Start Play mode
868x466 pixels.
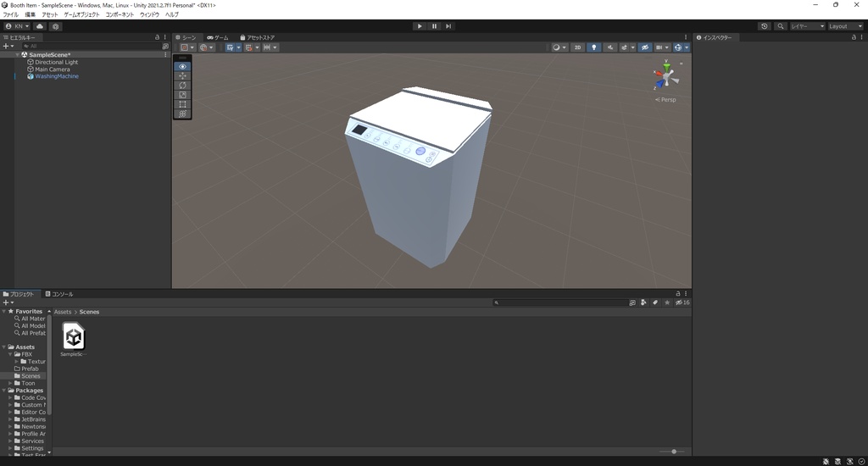click(x=420, y=26)
